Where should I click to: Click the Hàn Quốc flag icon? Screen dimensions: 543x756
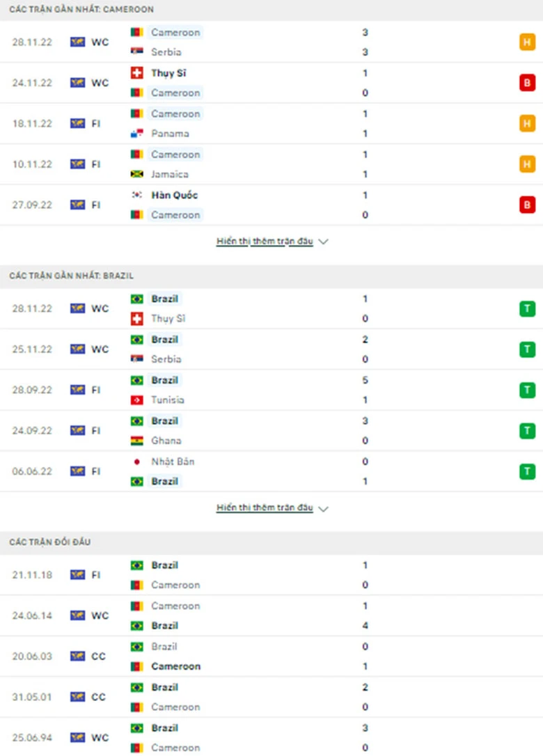click(136, 195)
